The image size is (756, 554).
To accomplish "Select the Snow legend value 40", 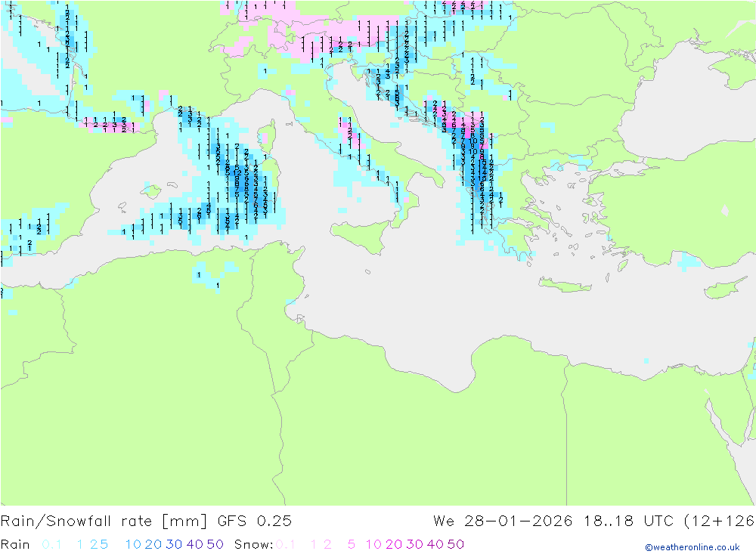I will click(435, 544).
